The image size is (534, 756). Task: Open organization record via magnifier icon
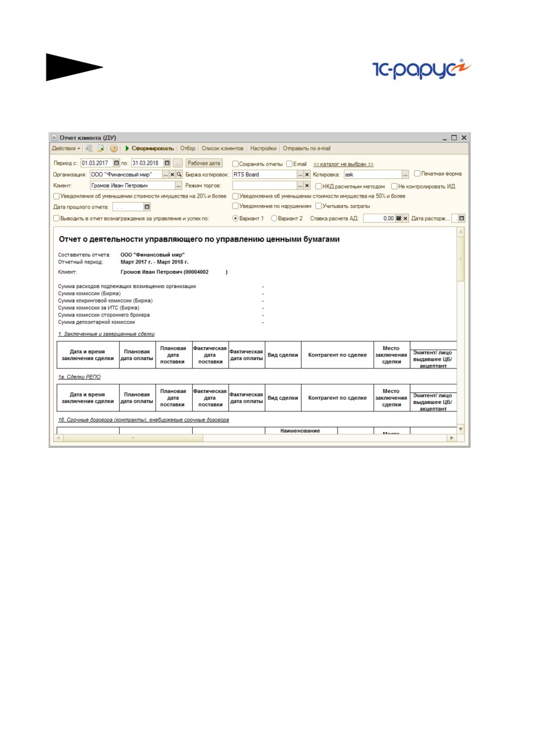(179, 175)
